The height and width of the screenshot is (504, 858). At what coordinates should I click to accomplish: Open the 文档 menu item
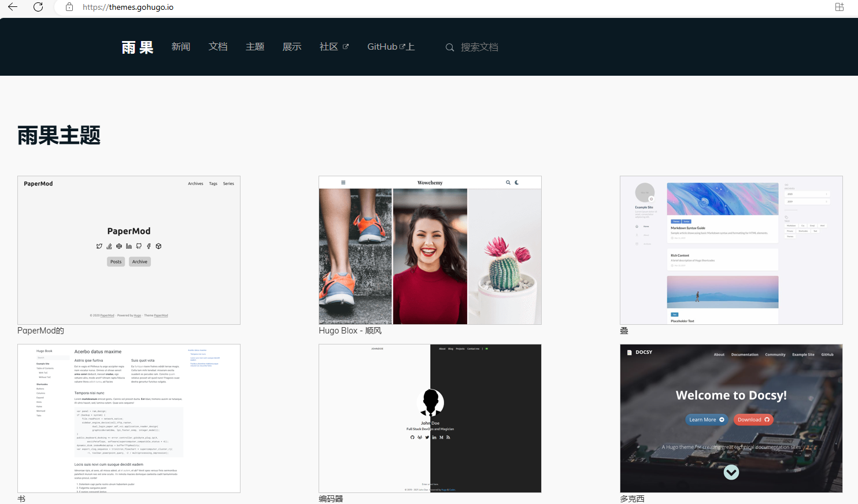(218, 47)
